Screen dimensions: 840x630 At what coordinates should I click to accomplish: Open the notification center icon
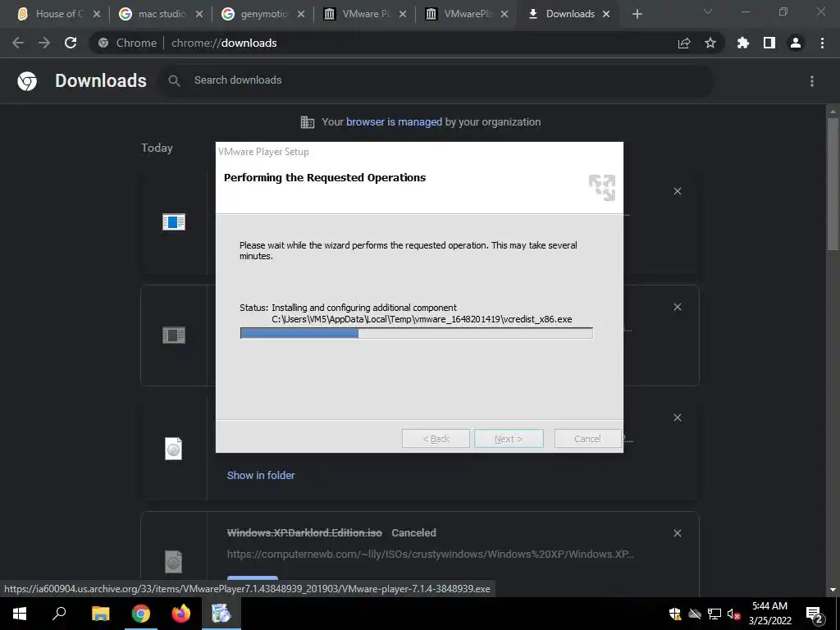(815, 614)
